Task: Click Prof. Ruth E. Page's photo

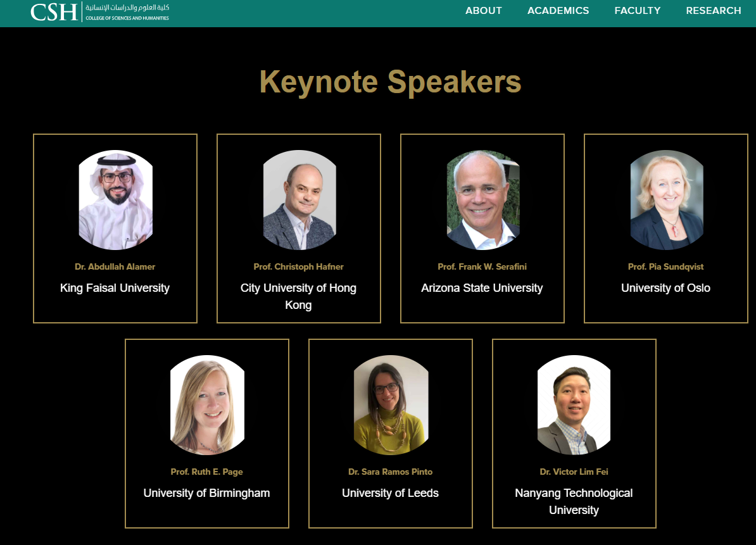Action: click(207, 404)
